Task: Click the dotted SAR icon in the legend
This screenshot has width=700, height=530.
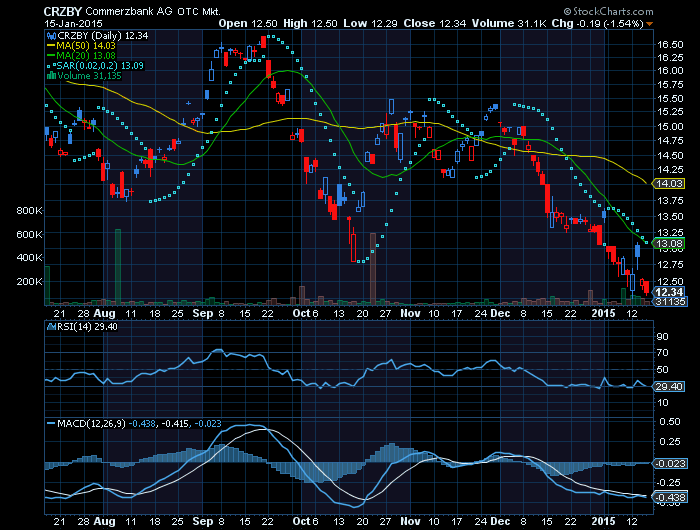Action: [51, 66]
